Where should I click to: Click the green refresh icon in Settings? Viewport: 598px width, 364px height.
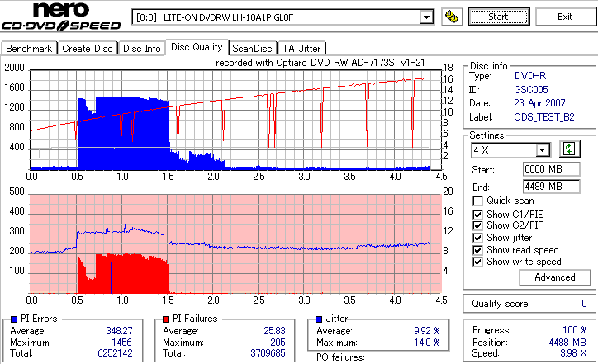pos(569,149)
